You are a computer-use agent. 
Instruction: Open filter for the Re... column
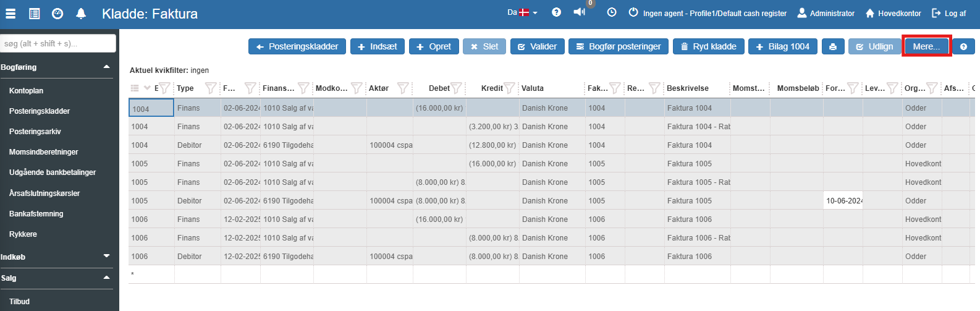pos(654,88)
